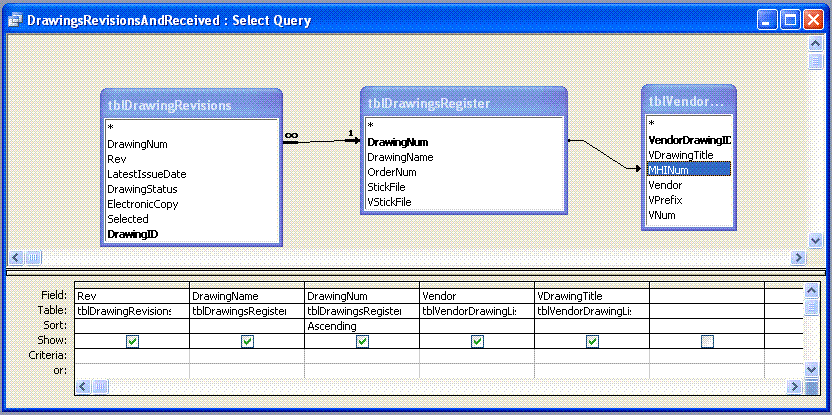This screenshot has width=832, height=415.
Task: Click DrawingNum field cell in design grid
Action: 362,296
